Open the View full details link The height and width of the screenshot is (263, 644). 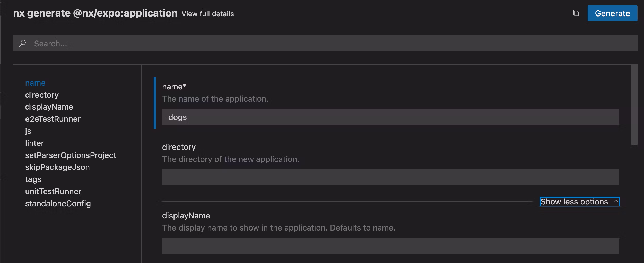[x=208, y=14]
